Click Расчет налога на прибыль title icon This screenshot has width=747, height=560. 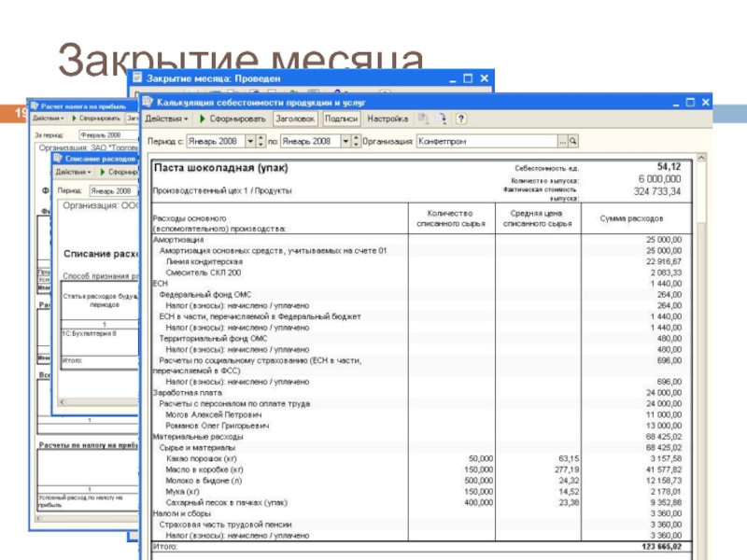click(37, 105)
